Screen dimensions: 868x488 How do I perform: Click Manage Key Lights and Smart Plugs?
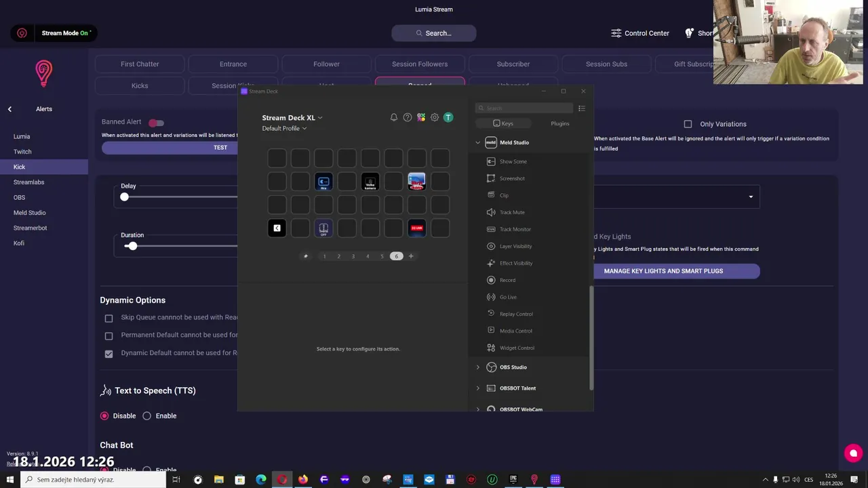click(663, 271)
